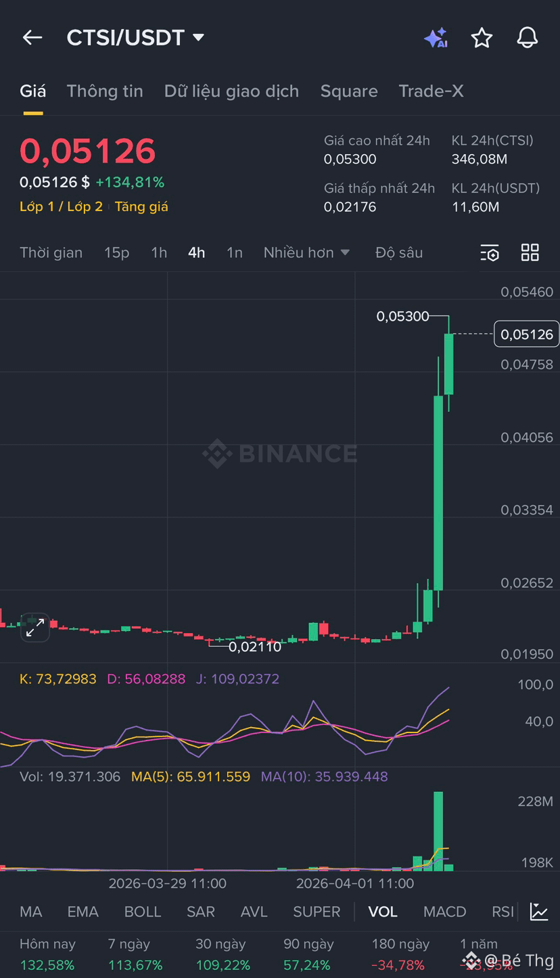This screenshot has height=978, width=560.
Task: Open chart settings icon beside Độ sâu
Action: tap(490, 253)
